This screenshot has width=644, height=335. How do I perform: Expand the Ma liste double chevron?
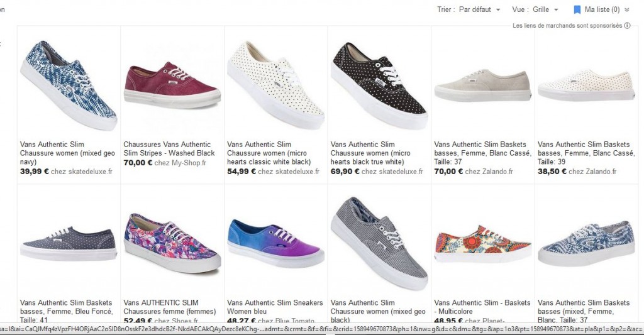coord(627,10)
